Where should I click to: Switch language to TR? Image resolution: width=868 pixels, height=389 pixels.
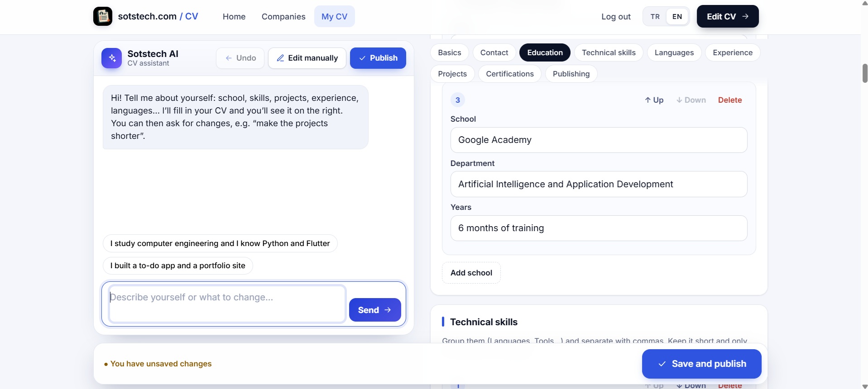pos(655,16)
